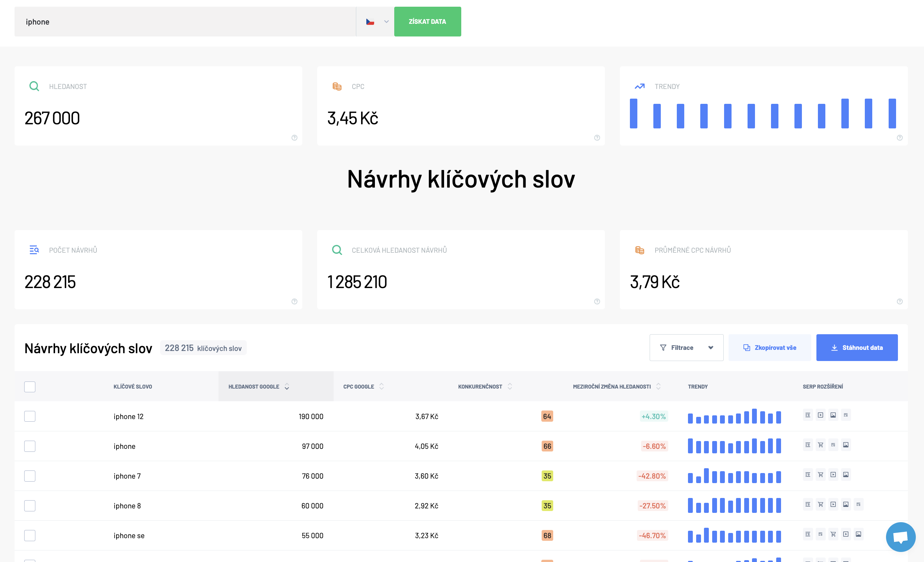Screen dimensions: 924x562
Task: Click Zkopírovat vše button
Action: click(x=770, y=348)
